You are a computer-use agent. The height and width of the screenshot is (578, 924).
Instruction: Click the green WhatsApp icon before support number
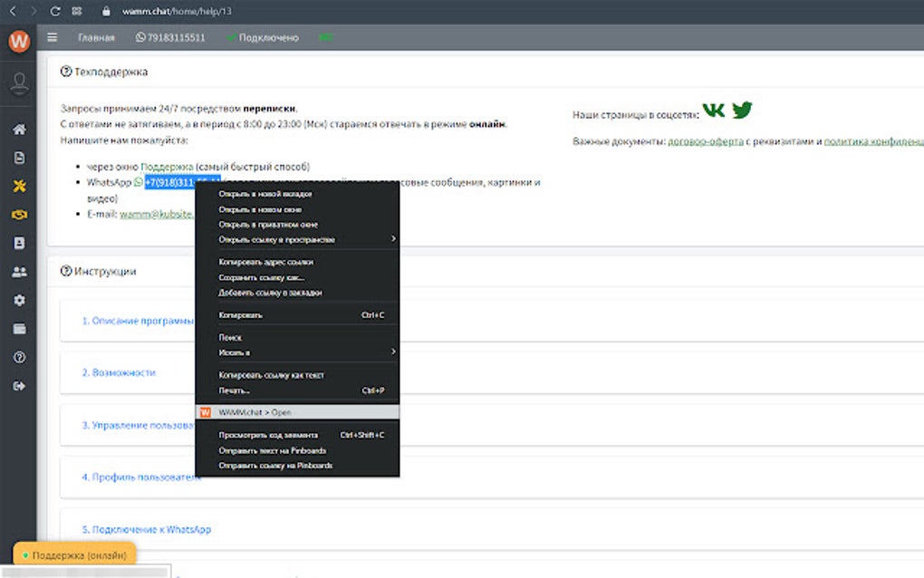tap(139, 182)
